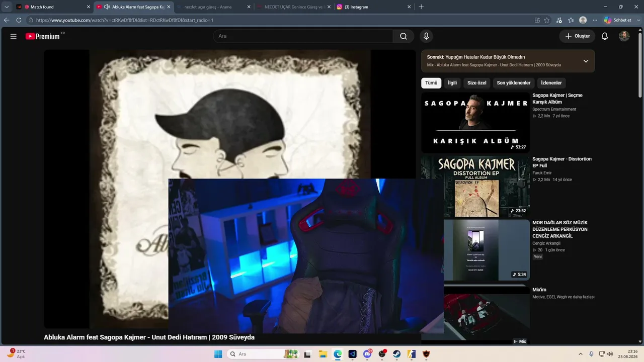The height and width of the screenshot is (362, 644).
Task: Switch to the NECDET UÇAR Denince tab
Action: [x=294, y=7]
